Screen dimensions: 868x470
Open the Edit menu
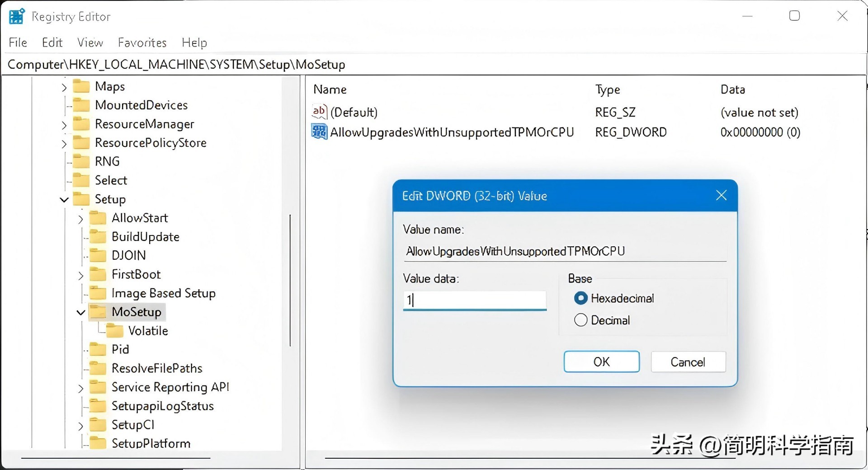click(x=52, y=42)
